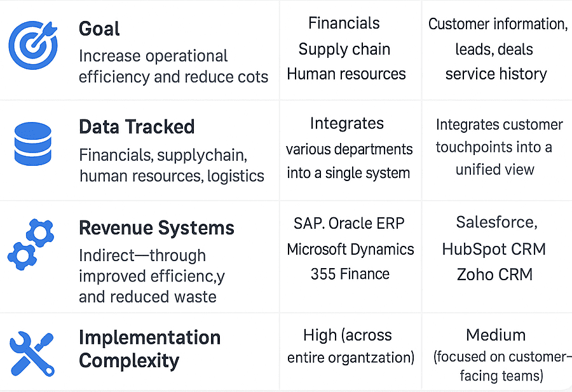The image size is (572, 392).
Task: Click the 'SAP. Oracle ERP' cell
Action: (x=350, y=223)
